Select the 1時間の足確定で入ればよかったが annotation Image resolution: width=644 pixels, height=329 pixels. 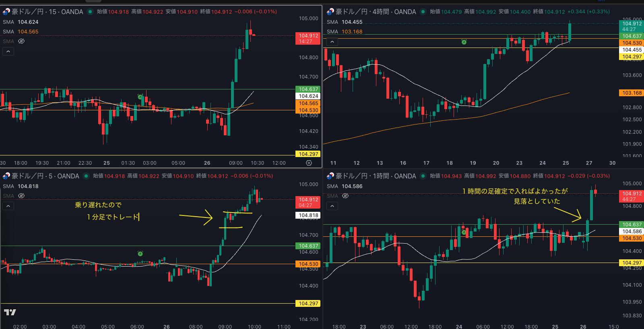point(515,191)
